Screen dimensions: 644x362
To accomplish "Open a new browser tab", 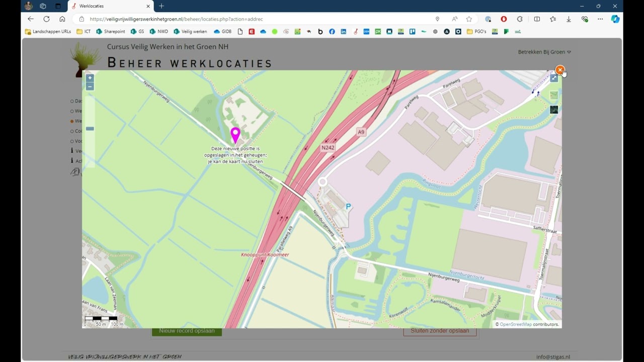I will point(162,6).
